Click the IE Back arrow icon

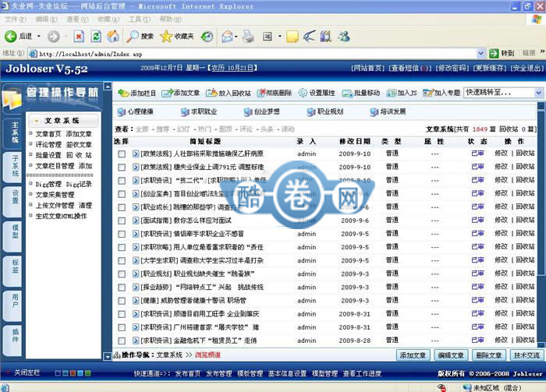[x=10, y=36]
